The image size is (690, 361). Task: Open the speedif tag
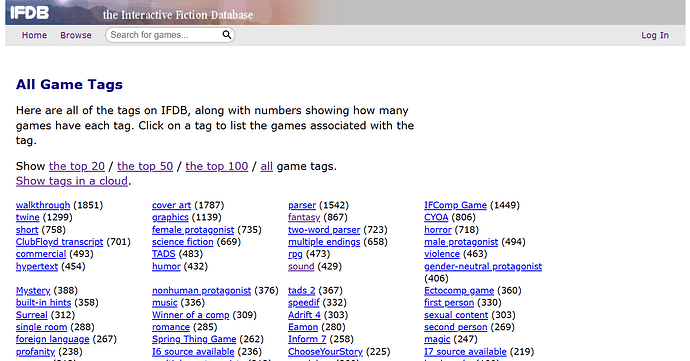tap(304, 302)
